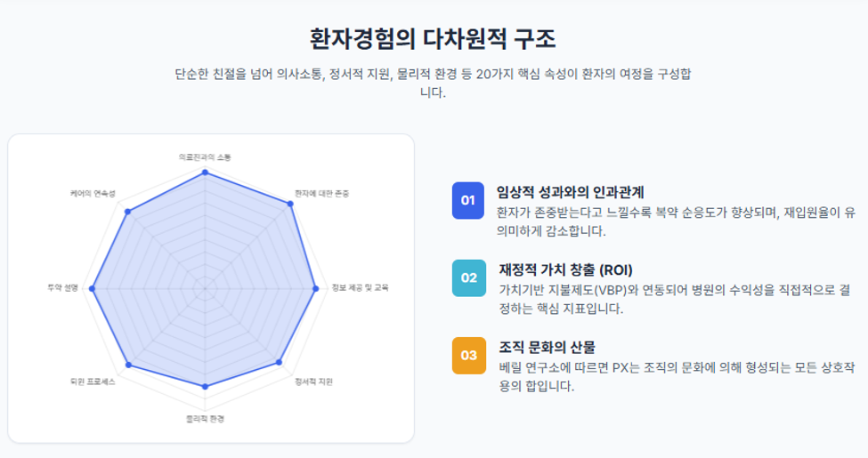
Task: Click the center of the radar chart
Action: point(205,288)
